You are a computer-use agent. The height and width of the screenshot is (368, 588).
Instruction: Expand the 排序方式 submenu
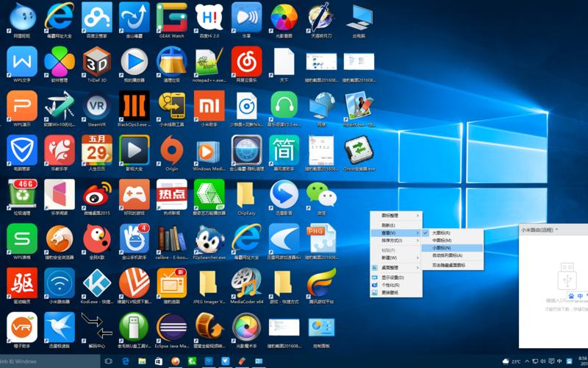tap(396, 241)
